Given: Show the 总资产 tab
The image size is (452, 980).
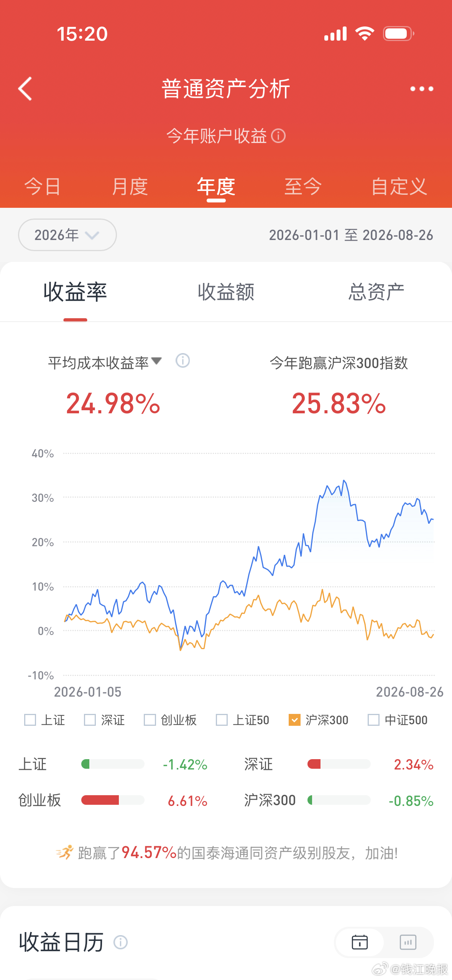Looking at the screenshot, I should [x=376, y=292].
